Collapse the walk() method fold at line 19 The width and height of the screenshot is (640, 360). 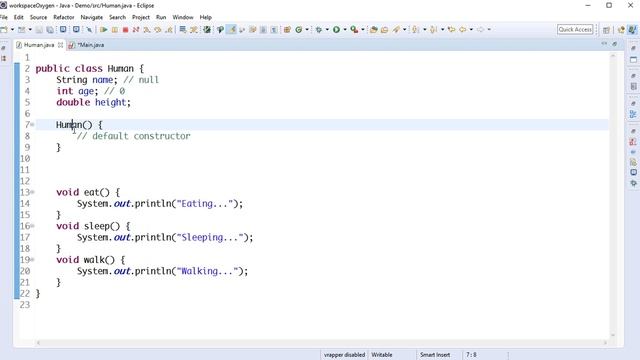(x=32, y=259)
